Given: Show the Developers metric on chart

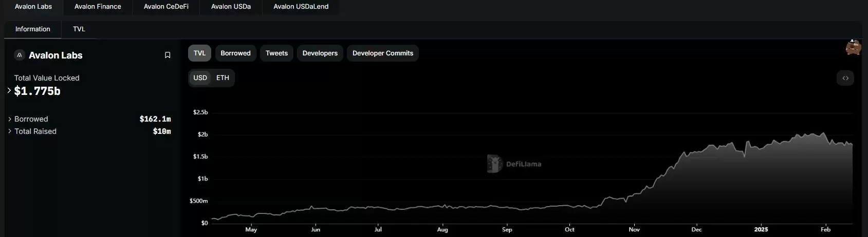Looking at the screenshot, I should coord(320,53).
